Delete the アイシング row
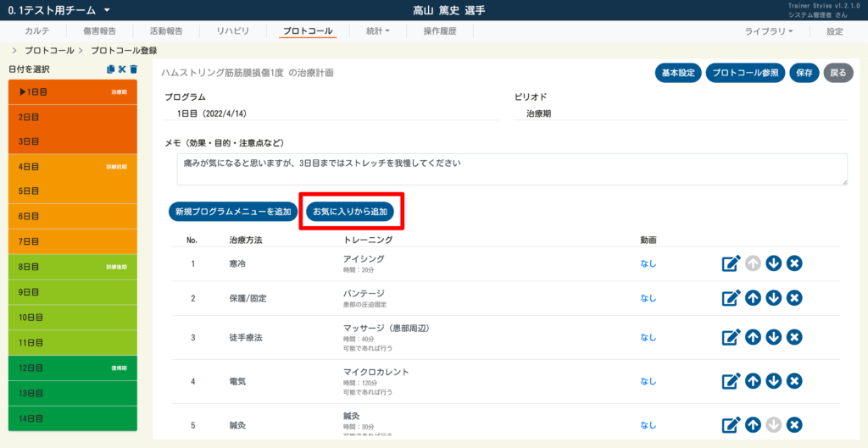The width and height of the screenshot is (868, 448). (794, 264)
